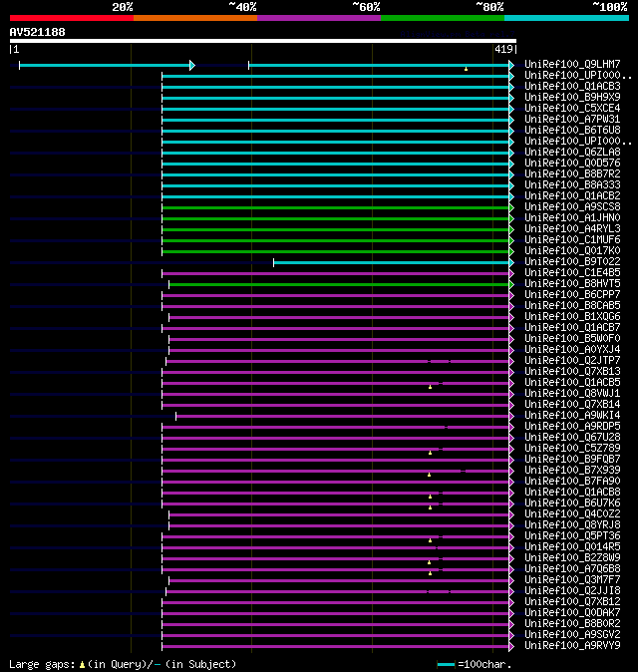Select the UniRef100_Q6ZLA8 label
Image resolution: width=638 pixels, height=672 pixels.
[572, 153]
